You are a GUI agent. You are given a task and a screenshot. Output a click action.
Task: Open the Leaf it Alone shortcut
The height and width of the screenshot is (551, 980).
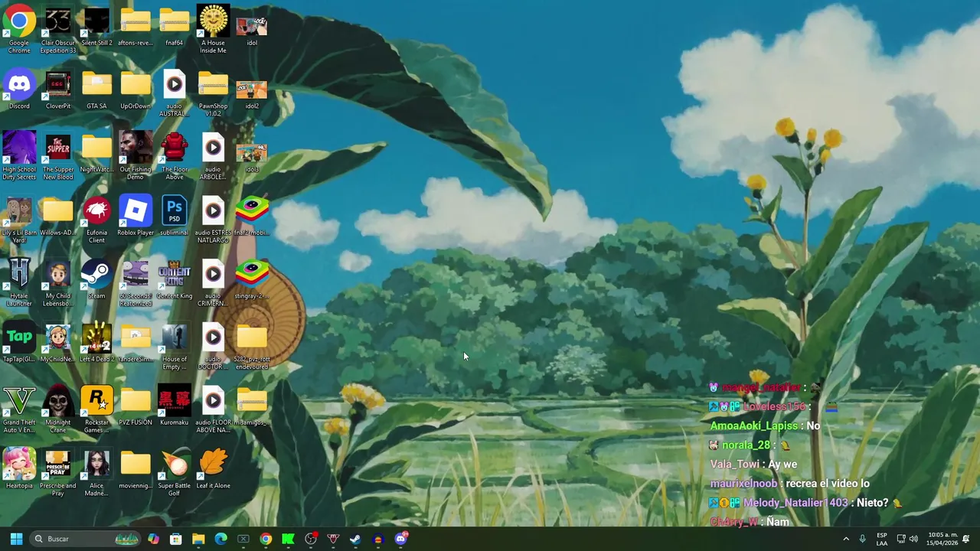click(x=213, y=469)
